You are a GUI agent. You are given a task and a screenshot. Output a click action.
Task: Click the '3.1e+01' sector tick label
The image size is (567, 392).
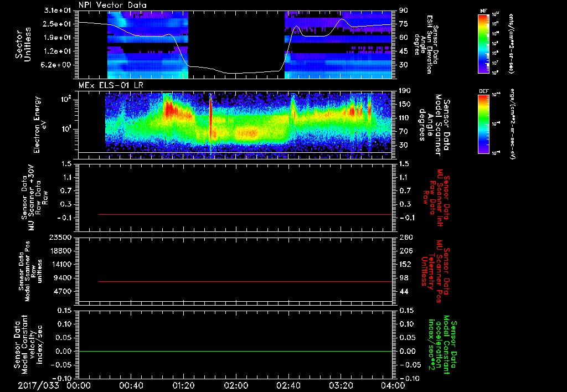[x=58, y=11]
